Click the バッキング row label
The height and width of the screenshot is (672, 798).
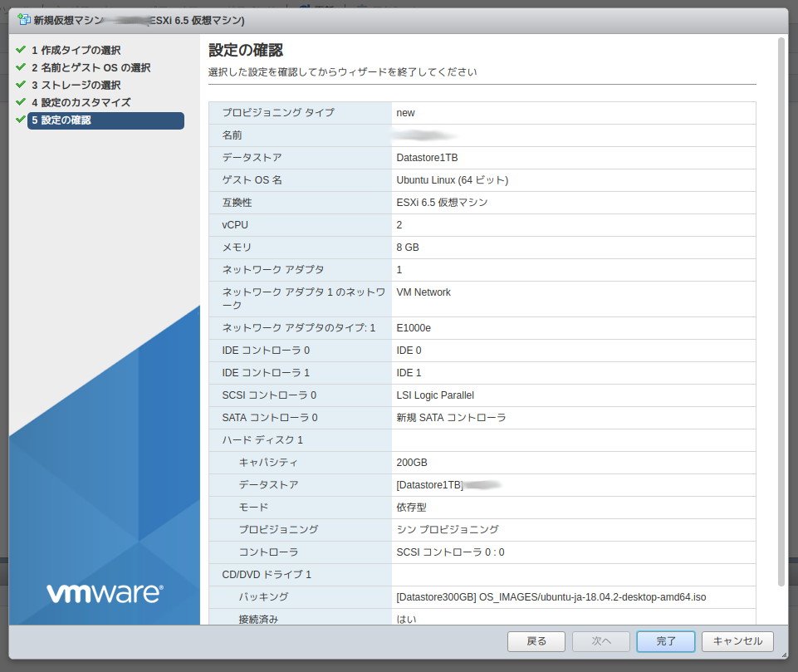pos(263,597)
